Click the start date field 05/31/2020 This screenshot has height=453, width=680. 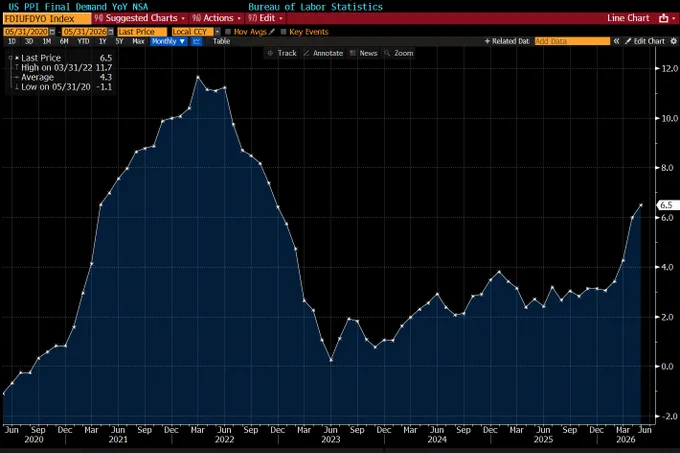point(26,32)
